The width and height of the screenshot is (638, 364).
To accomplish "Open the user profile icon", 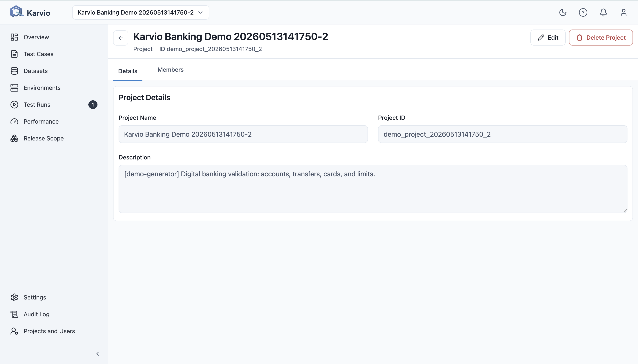I will click(x=623, y=12).
